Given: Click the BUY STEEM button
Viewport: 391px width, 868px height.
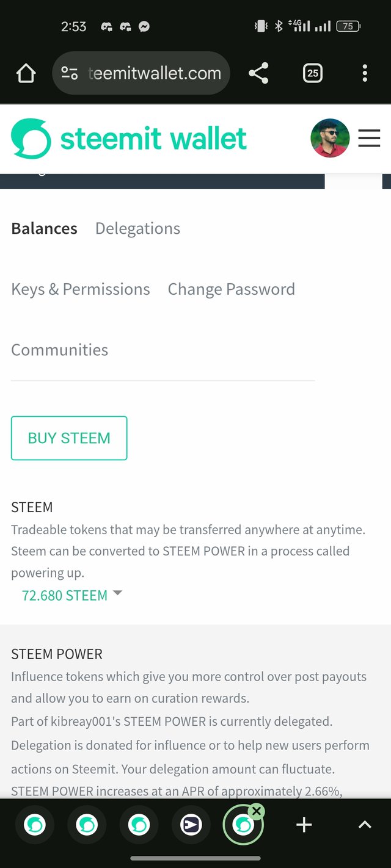Looking at the screenshot, I should [x=69, y=438].
